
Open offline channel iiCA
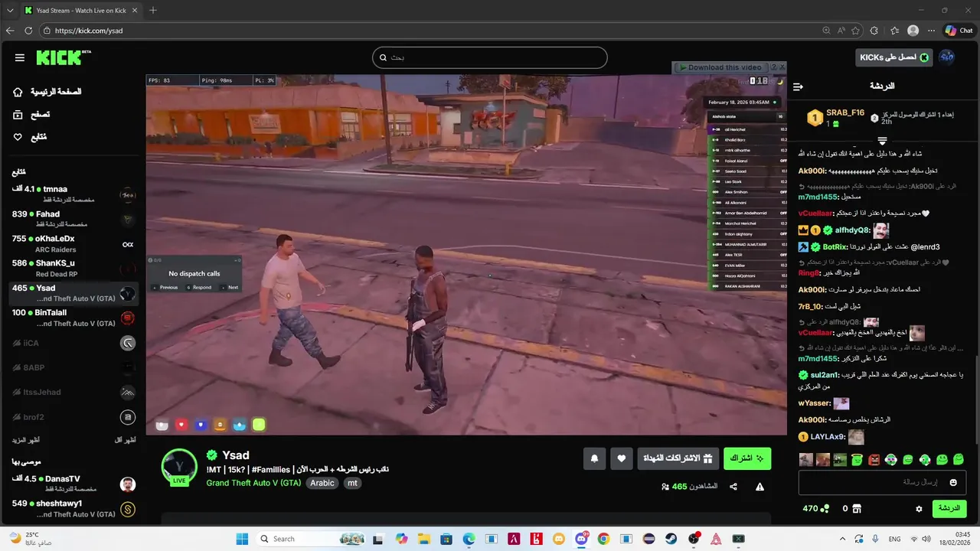pyautogui.click(x=73, y=343)
